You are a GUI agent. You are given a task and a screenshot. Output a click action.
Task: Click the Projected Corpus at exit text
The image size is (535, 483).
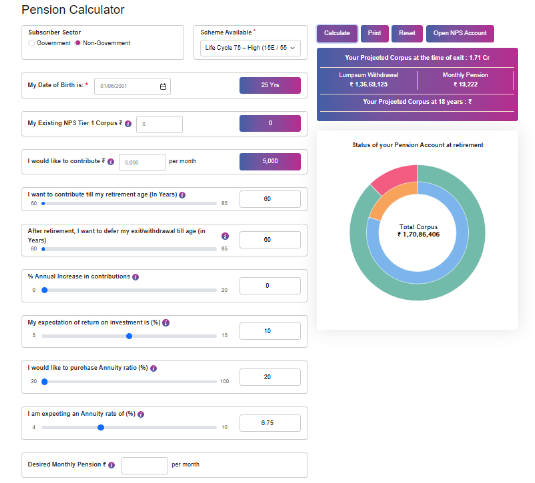(x=417, y=58)
